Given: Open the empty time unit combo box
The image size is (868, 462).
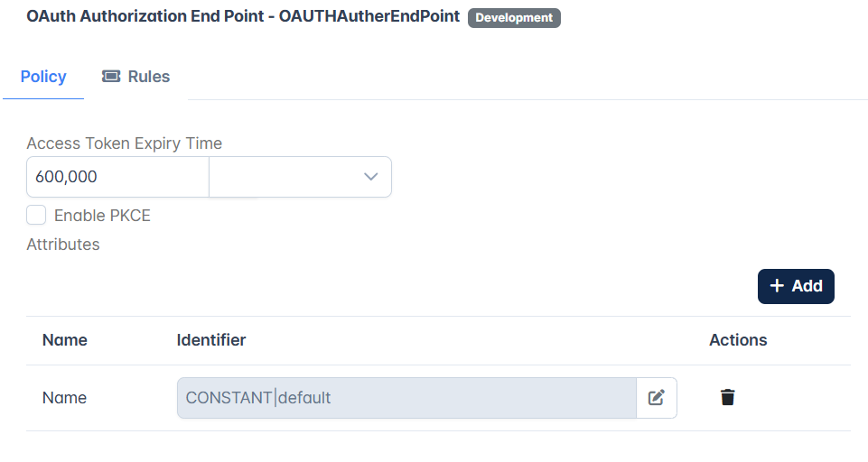Looking at the screenshot, I should 300,177.
